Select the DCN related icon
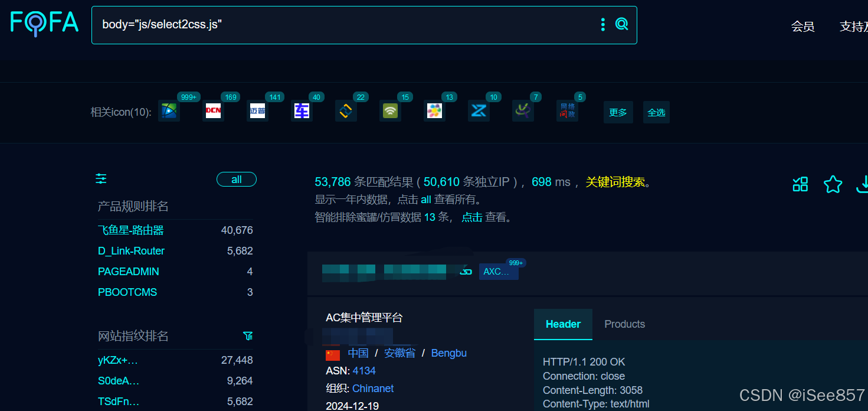 pos(213,110)
